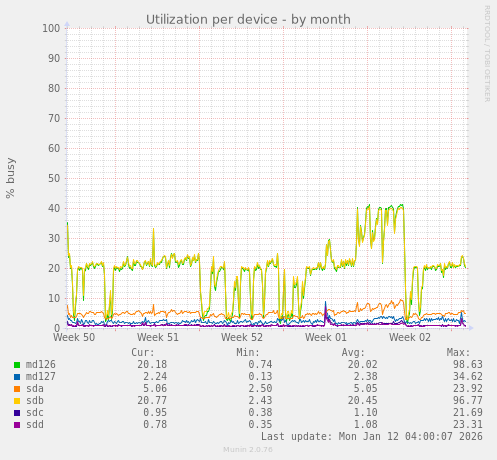497x460 pixels.
Task: Click md126 average value 20.02
Action: (363, 365)
